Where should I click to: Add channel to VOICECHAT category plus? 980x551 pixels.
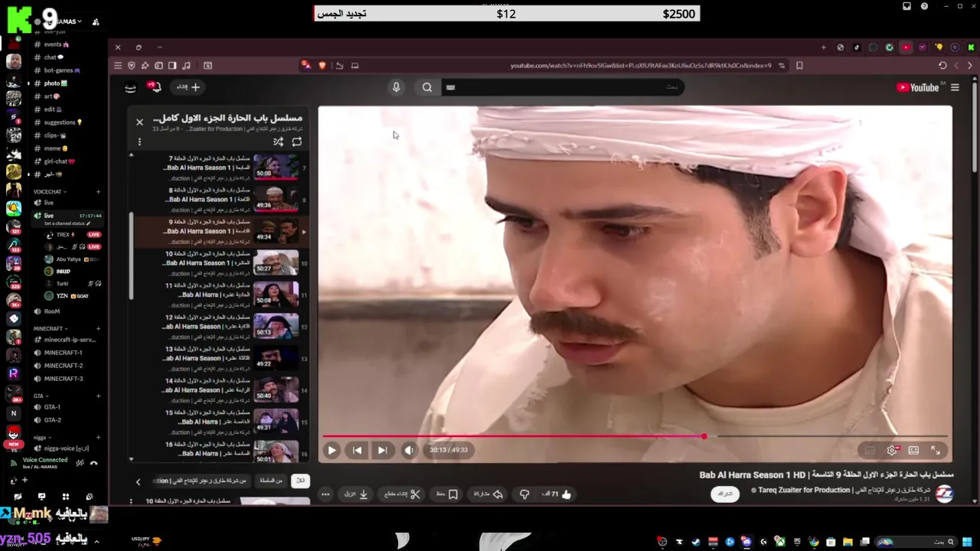click(98, 191)
